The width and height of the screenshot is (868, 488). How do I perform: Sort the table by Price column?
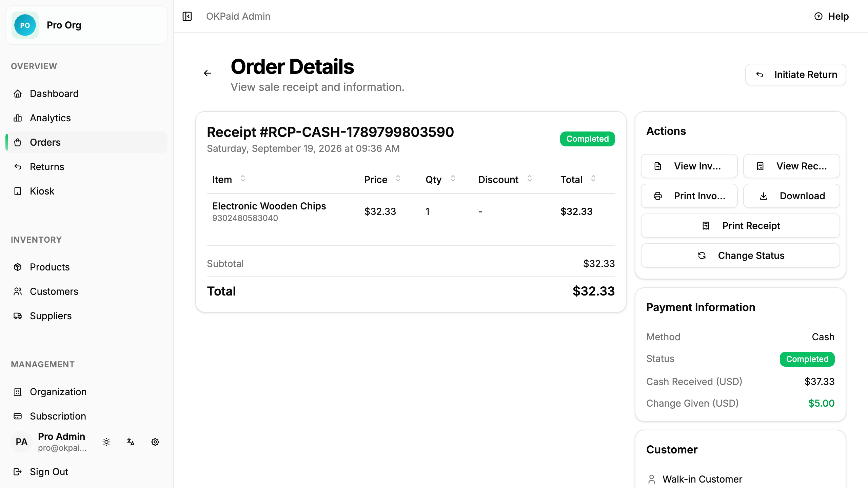click(x=398, y=179)
